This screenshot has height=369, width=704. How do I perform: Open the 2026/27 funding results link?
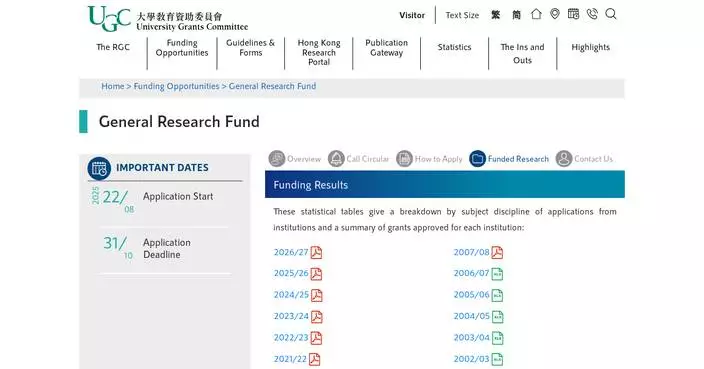point(291,253)
